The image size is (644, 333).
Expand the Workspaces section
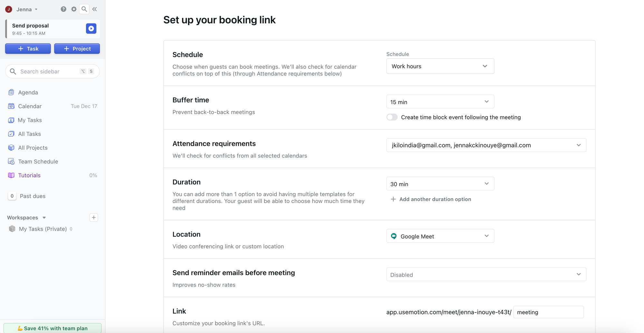coord(44,217)
